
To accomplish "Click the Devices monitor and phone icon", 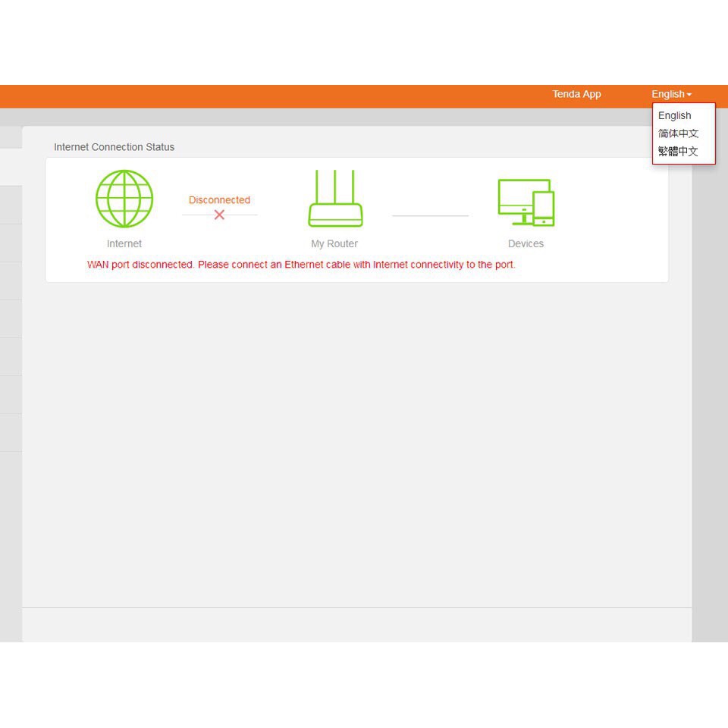I will pyautogui.click(x=526, y=202).
